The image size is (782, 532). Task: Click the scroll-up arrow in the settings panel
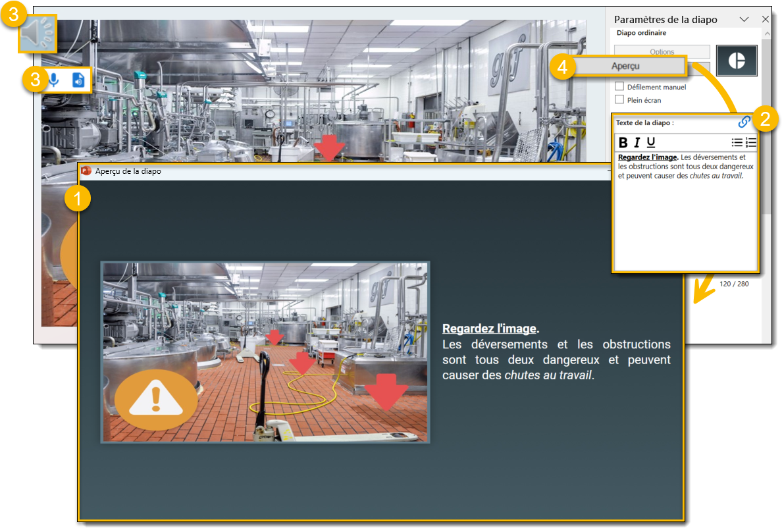tap(766, 33)
